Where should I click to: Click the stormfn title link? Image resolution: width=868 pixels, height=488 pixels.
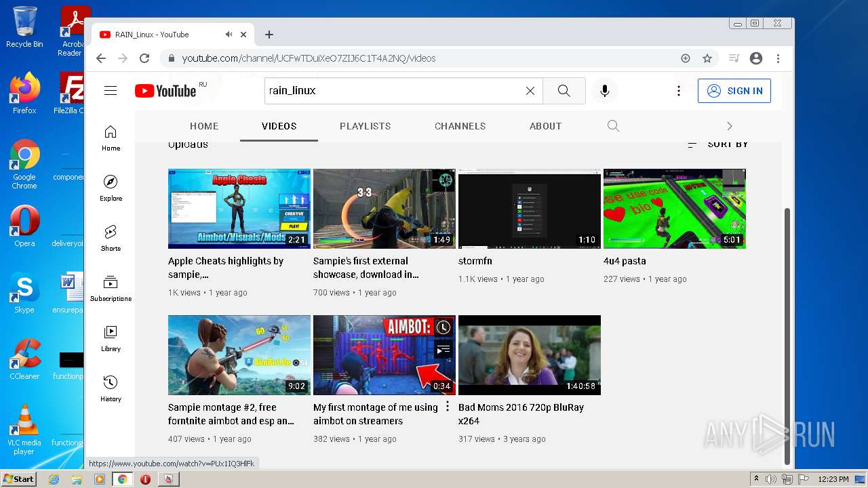pos(475,261)
